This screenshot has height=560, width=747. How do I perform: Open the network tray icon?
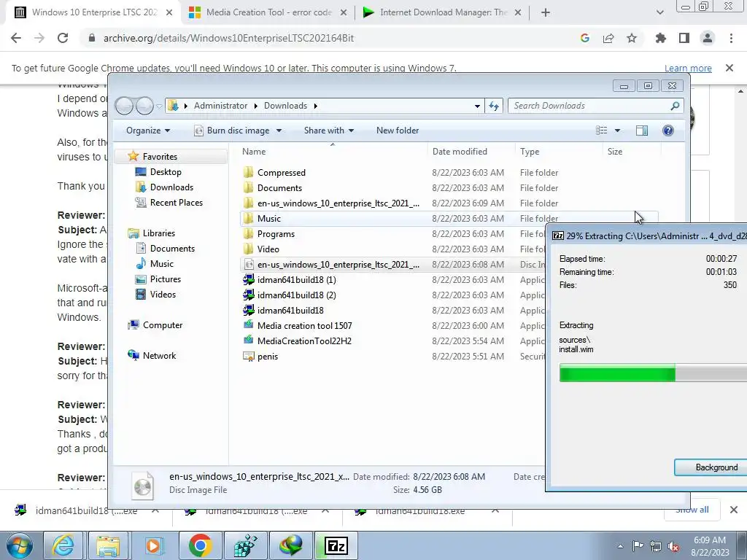(x=656, y=546)
